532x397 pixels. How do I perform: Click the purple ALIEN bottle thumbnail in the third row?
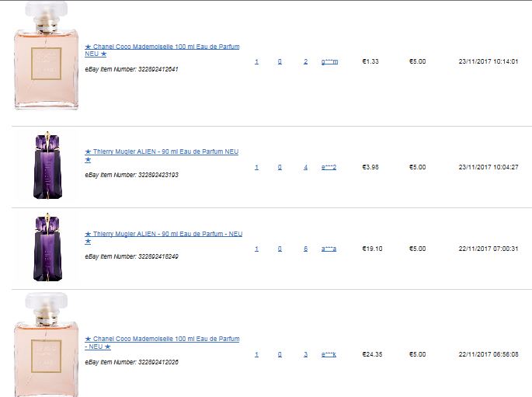pyautogui.click(x=48, y=247)
